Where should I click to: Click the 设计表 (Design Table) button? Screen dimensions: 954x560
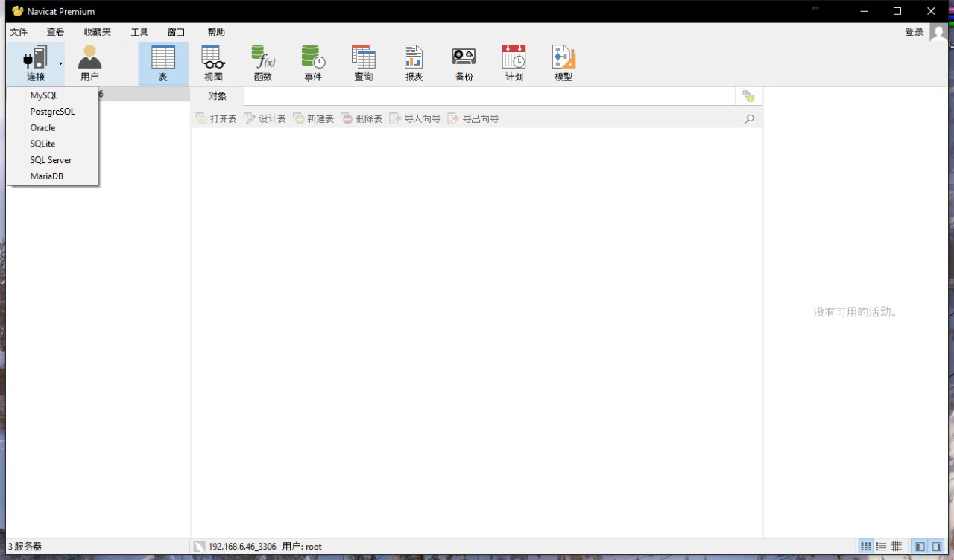265,118
